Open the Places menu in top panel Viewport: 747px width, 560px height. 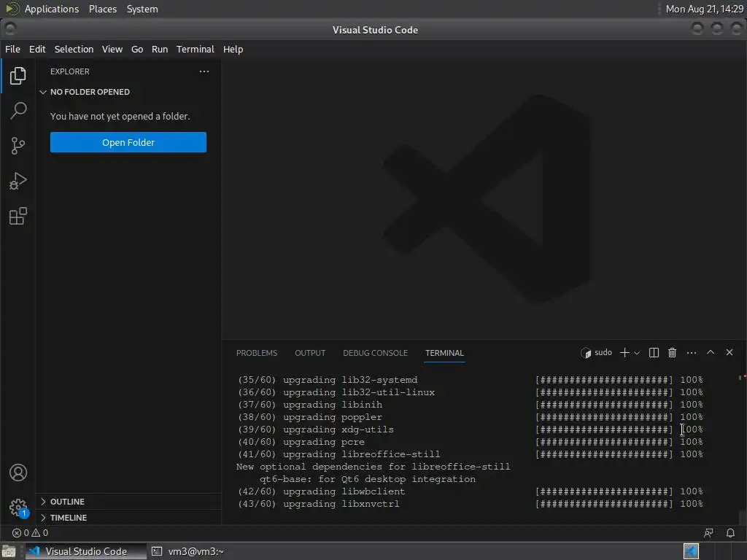tap(102, 9)
